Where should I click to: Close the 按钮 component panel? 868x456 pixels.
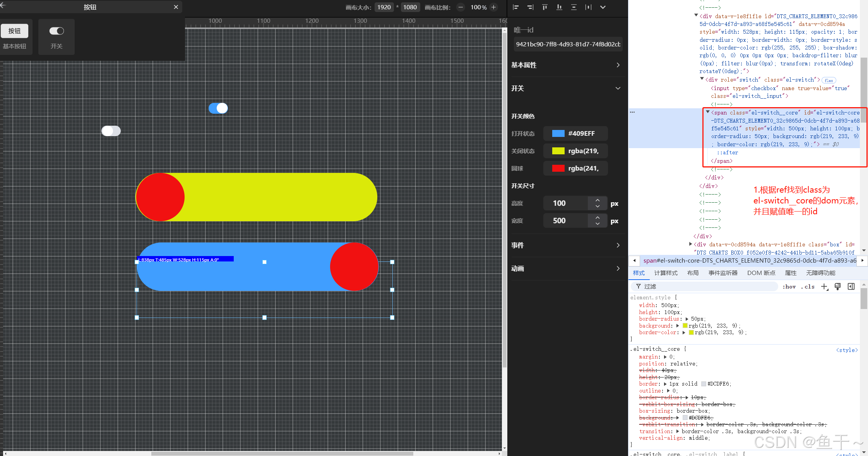click(176, 7)
